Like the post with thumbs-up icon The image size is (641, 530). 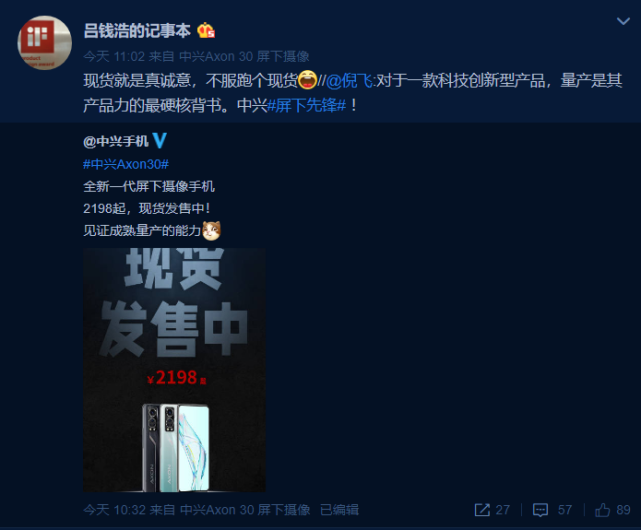(x=602, y=510)
